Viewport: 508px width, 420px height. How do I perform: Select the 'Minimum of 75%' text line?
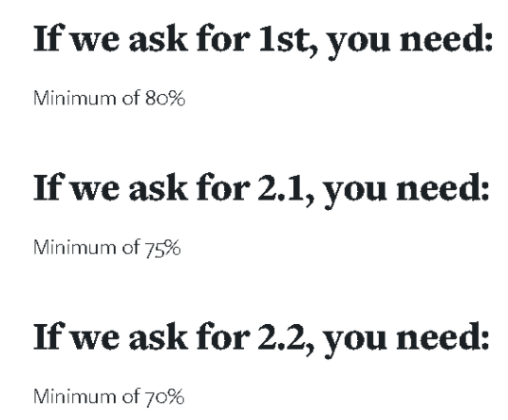coord(107,247)
